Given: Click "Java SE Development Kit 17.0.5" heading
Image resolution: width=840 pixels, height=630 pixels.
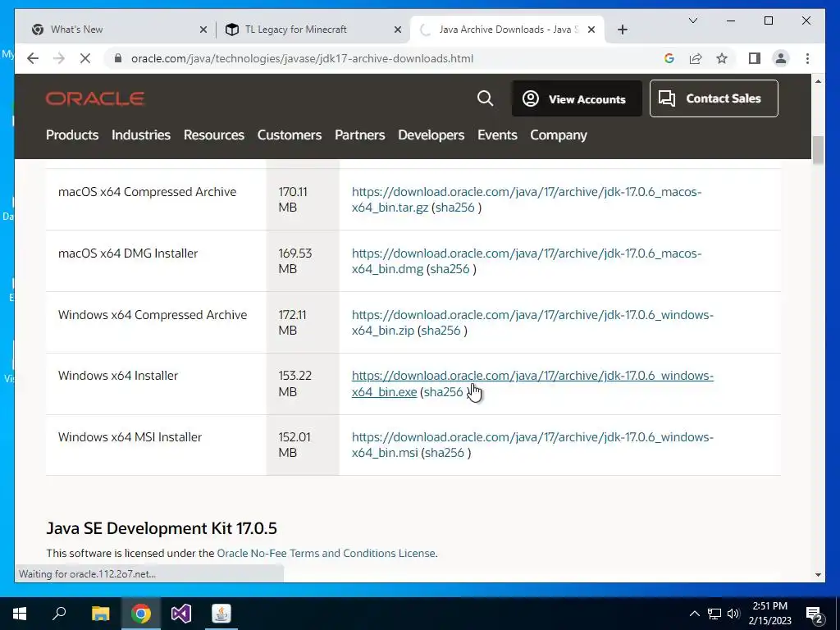Looking at the screenshot, I should (162, 528).
